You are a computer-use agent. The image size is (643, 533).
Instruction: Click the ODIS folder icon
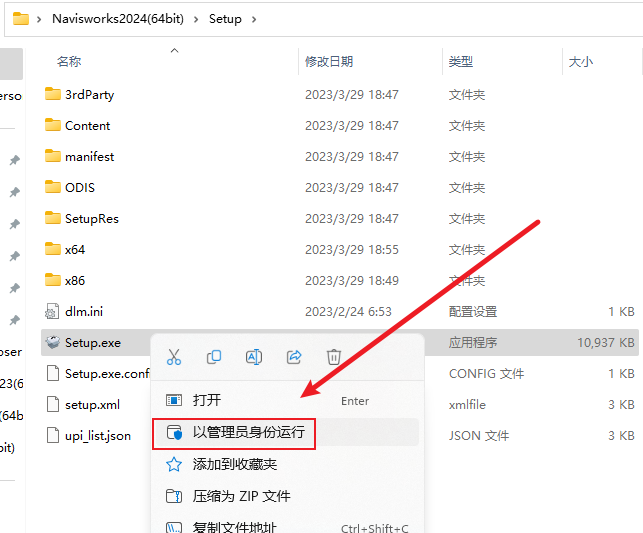tap(52, 187)
